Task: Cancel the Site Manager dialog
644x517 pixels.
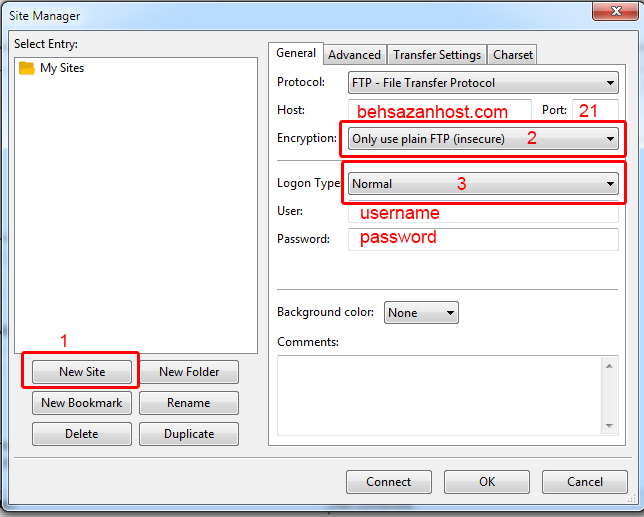Action: (x=585, y=482)
